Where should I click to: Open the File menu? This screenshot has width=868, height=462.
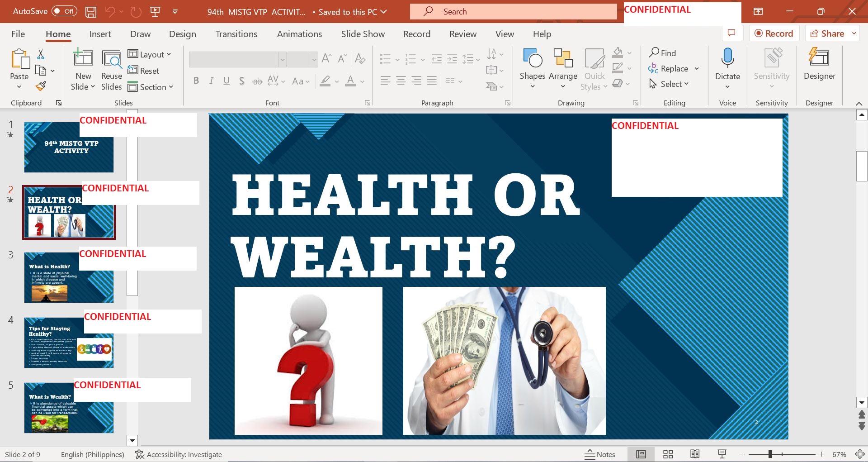[x=18, y=34]
